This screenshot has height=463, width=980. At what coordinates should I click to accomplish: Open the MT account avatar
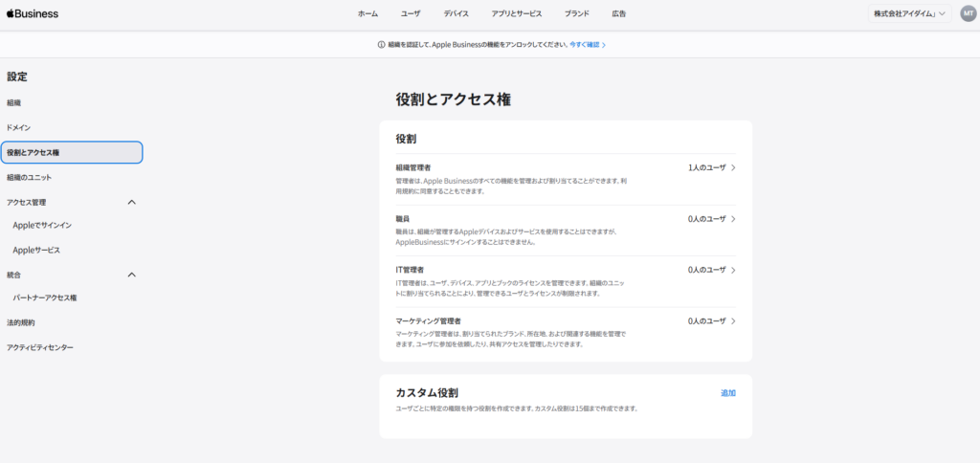click(x=968, y=13)
